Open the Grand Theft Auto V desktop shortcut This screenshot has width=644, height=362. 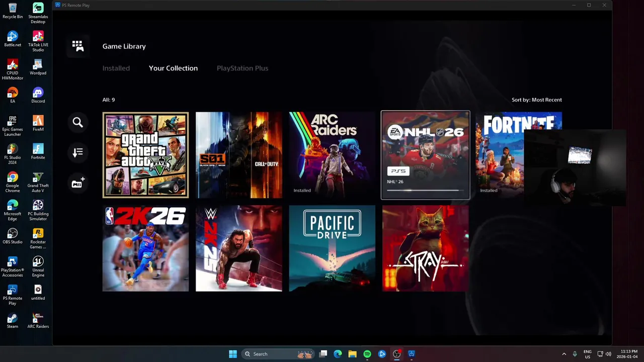(x=38, y=183)
